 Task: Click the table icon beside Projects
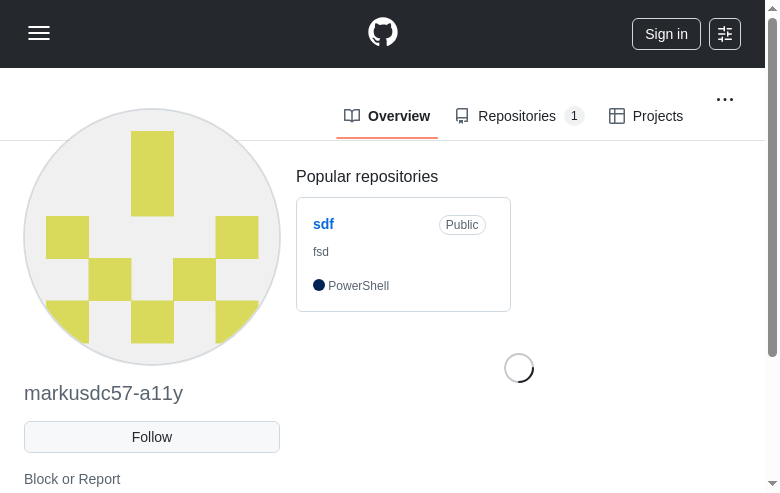[617, 116]
